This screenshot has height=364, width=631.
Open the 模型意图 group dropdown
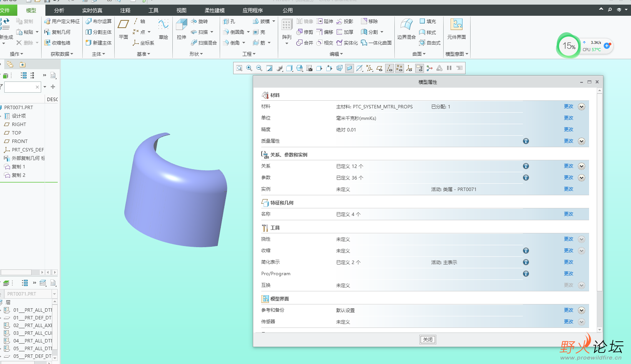[x=457, y=54]
